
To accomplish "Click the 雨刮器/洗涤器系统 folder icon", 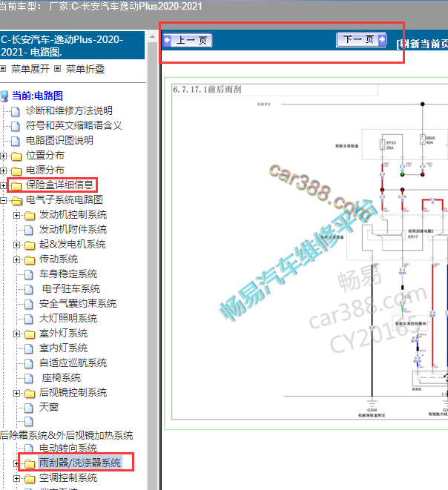I will 30,463.
